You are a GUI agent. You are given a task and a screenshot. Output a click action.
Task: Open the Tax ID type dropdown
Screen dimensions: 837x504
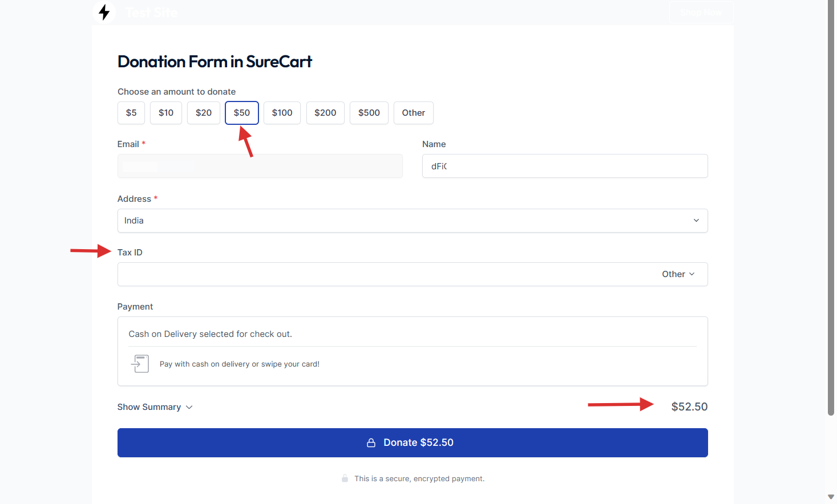[678, 274]
